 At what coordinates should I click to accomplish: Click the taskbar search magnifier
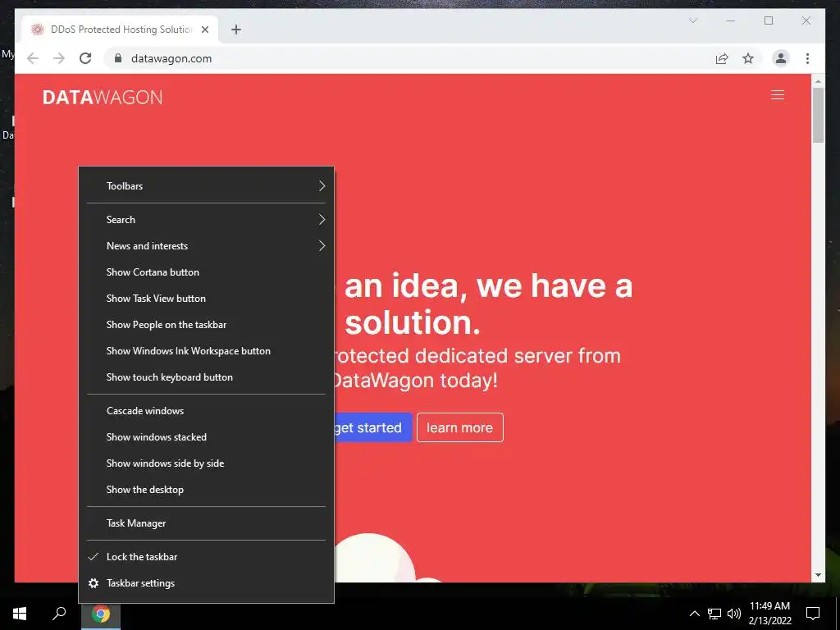coord(59,614)
